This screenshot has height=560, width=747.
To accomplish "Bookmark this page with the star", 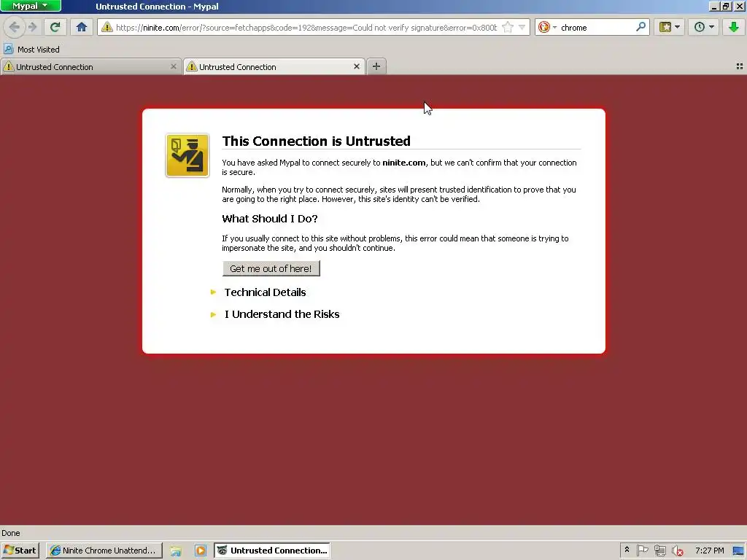I will (x=508, y=27).
